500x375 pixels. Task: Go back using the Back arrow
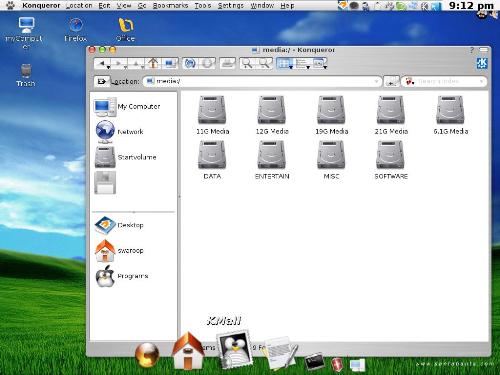pos(102,63)
